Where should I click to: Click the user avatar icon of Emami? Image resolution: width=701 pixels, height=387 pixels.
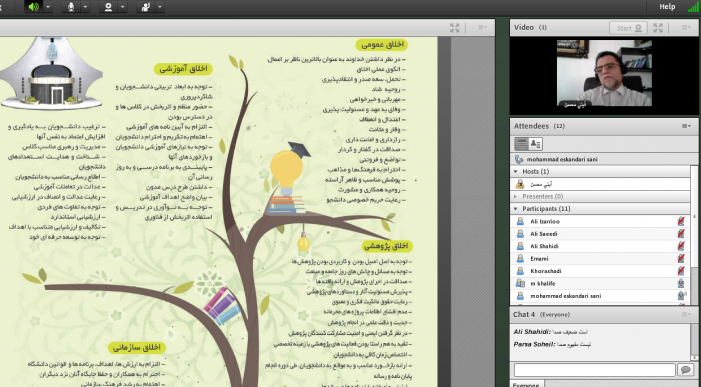pos(520,259)
